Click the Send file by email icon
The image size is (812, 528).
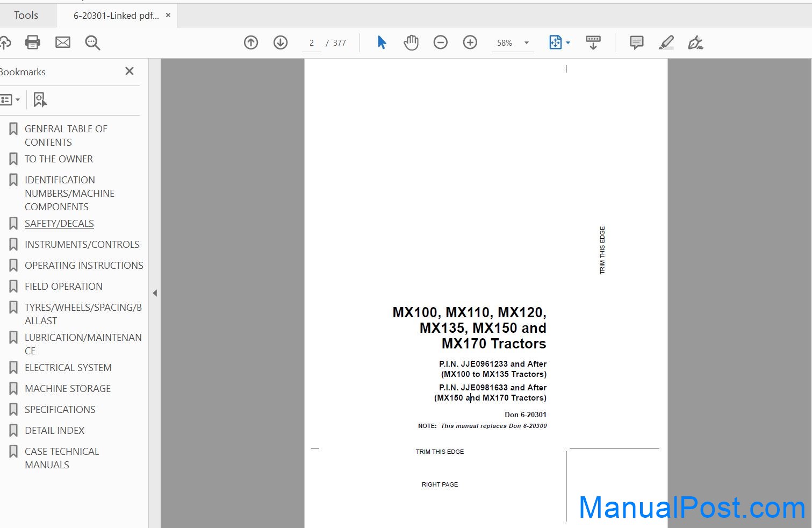[x=63, y=42]
